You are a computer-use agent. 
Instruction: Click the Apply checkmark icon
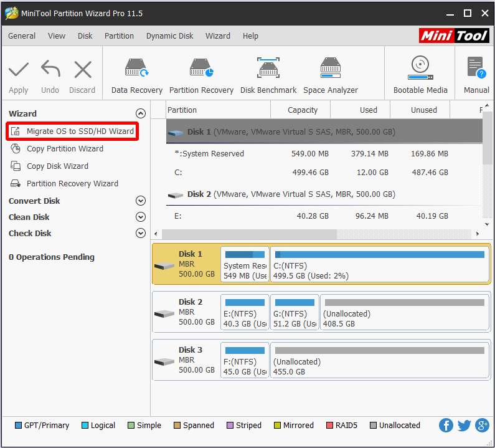click(x=18, y=70)
